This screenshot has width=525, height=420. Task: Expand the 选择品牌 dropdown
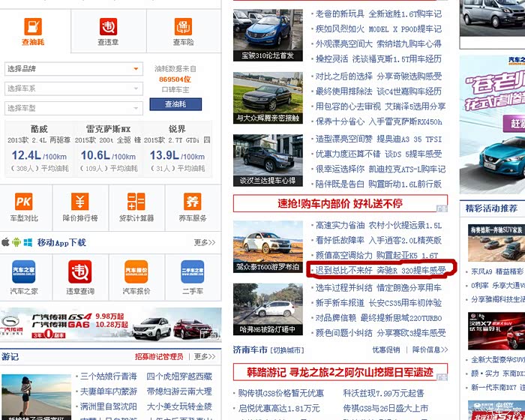click(73, 69)
